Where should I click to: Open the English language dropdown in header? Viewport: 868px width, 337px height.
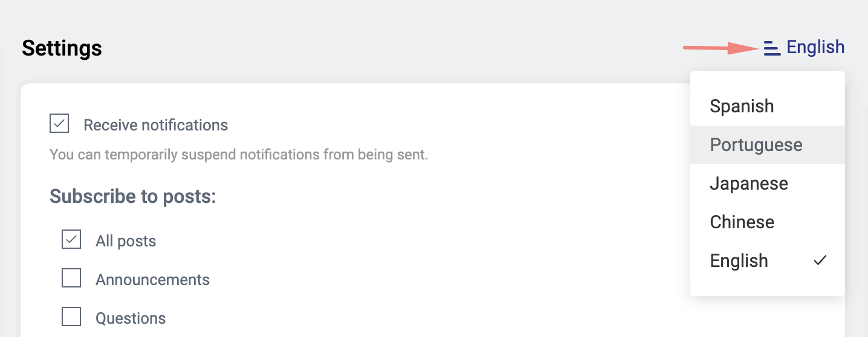click(x=815, y=47)
